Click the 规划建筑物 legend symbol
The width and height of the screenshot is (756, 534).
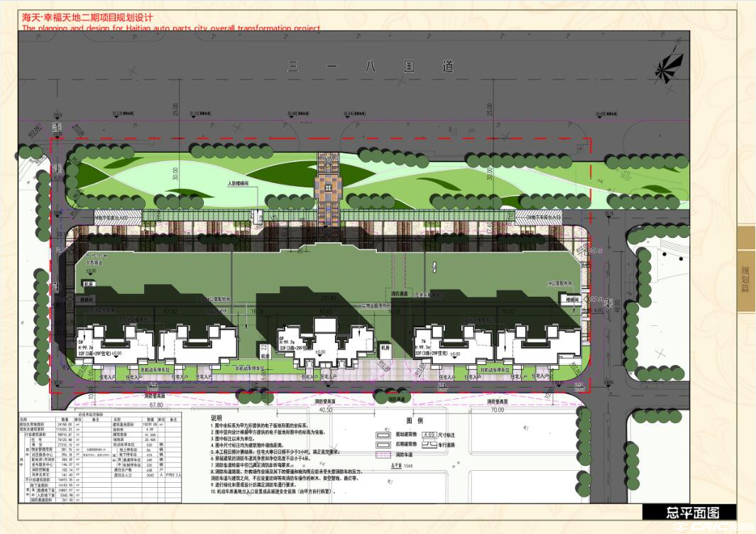[383, 434]
